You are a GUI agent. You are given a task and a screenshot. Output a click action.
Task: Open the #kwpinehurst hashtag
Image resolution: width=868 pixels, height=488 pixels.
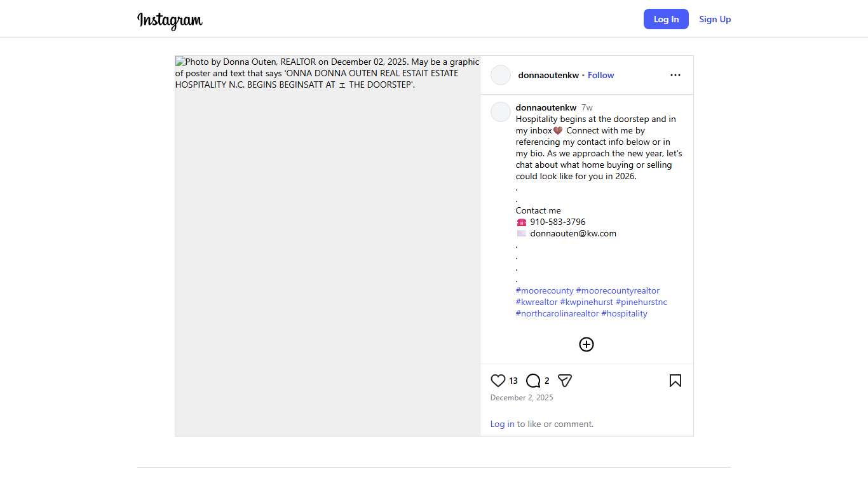point(587,302)
